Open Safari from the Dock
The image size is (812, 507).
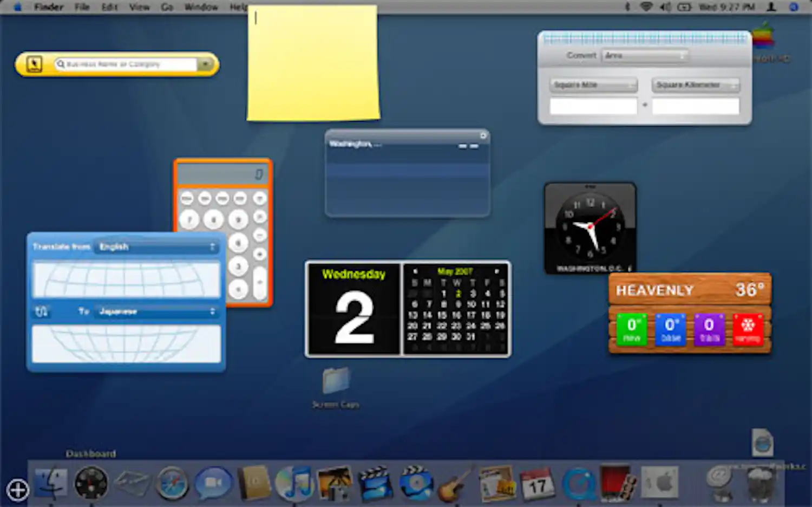click(172, 484)
